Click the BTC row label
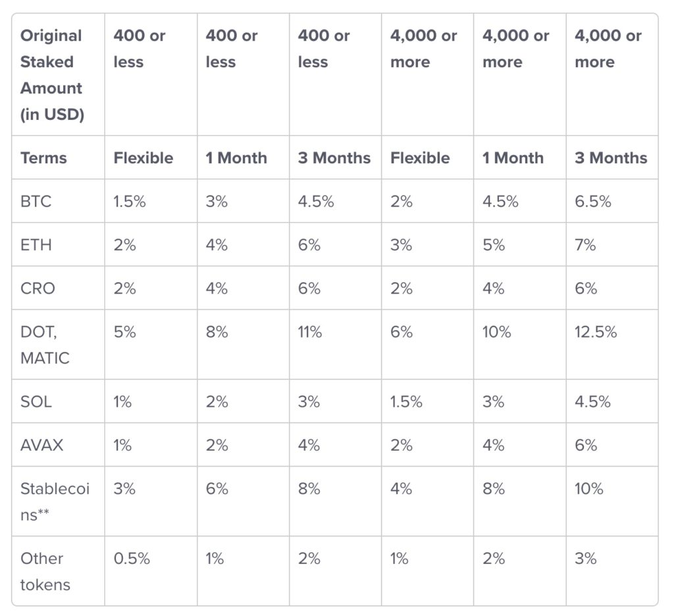Image resolution: width=674 pixels, height=616 pixels. point(36,201)
